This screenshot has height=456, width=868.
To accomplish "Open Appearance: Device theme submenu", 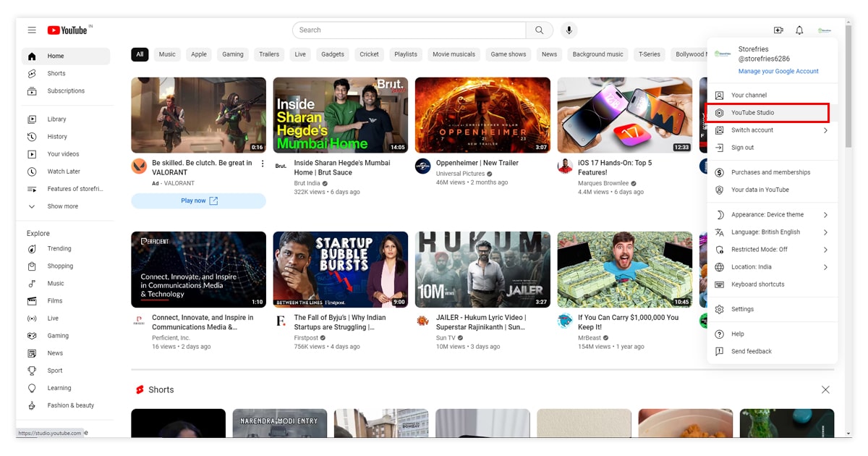I will [770, 215].
